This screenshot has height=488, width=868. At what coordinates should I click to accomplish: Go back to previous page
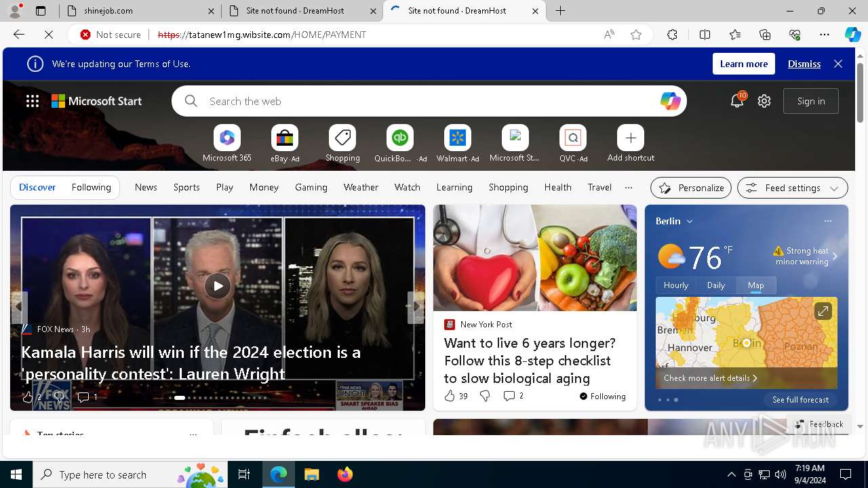(x=19, y=35)
